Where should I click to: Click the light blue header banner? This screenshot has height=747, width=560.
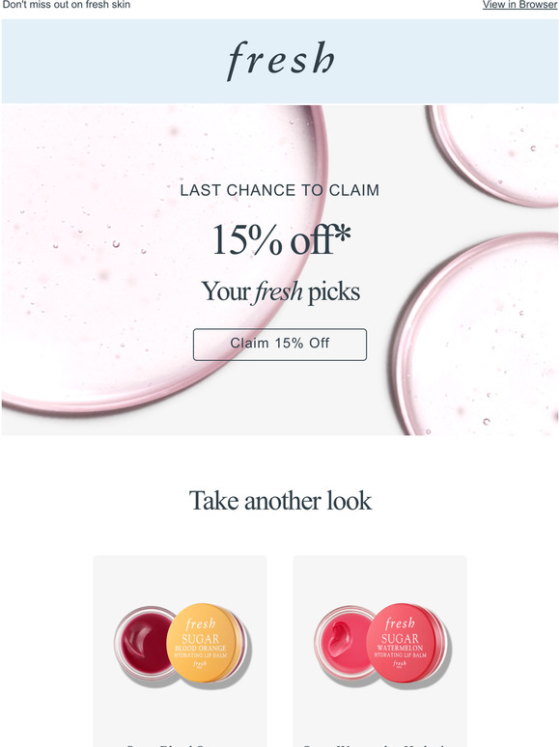click(x=280, y=62)
